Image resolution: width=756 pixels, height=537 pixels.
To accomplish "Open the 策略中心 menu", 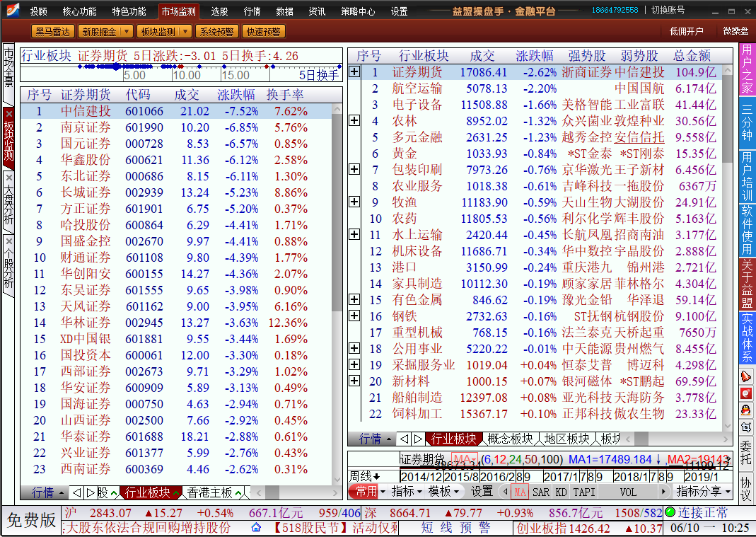I will (358, 11).
